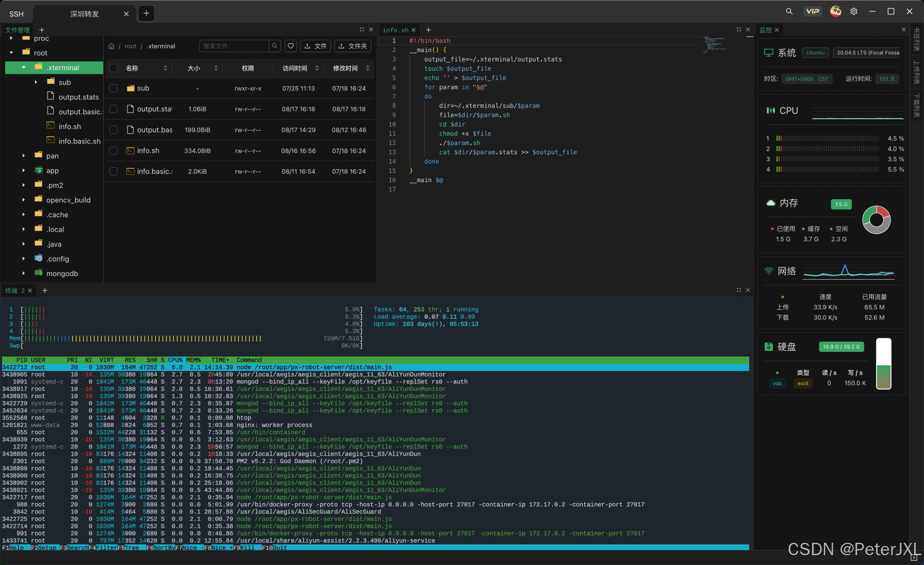Open the user avatar profile
Screen dimensions: 924x565
[x=836, y=11]
